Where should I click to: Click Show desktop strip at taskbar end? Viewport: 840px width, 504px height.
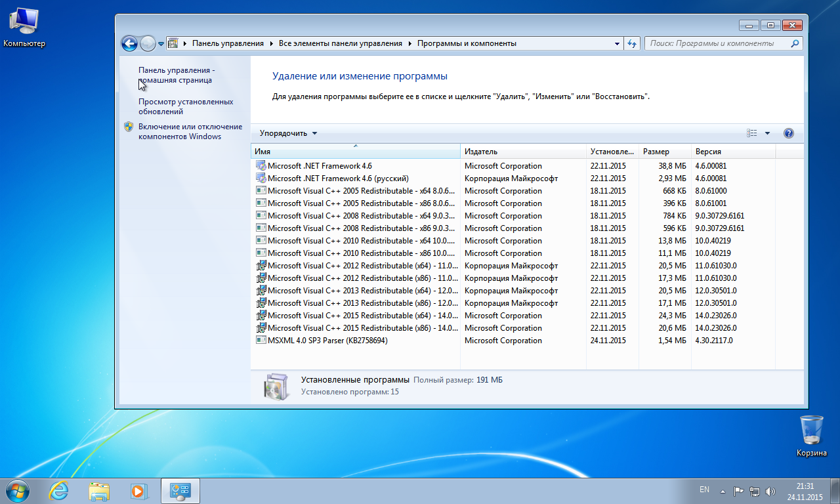pos(835,491)
